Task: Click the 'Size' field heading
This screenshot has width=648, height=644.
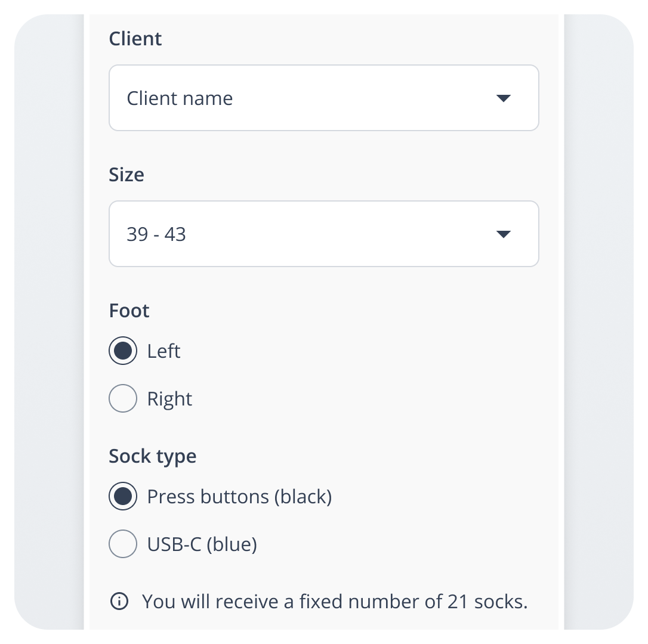Action: coord(126,175)
